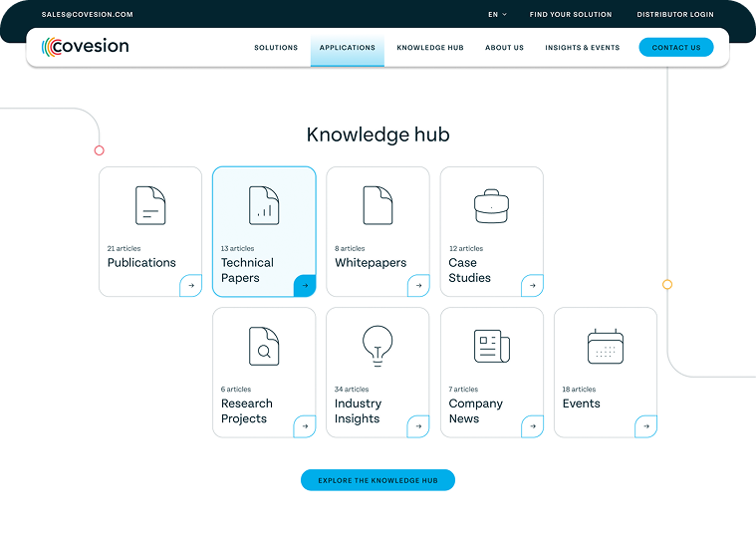Image resolution: width=756 pixels, height=538 pixels.
Task: Click the Contact Us button
Action: 676,47
